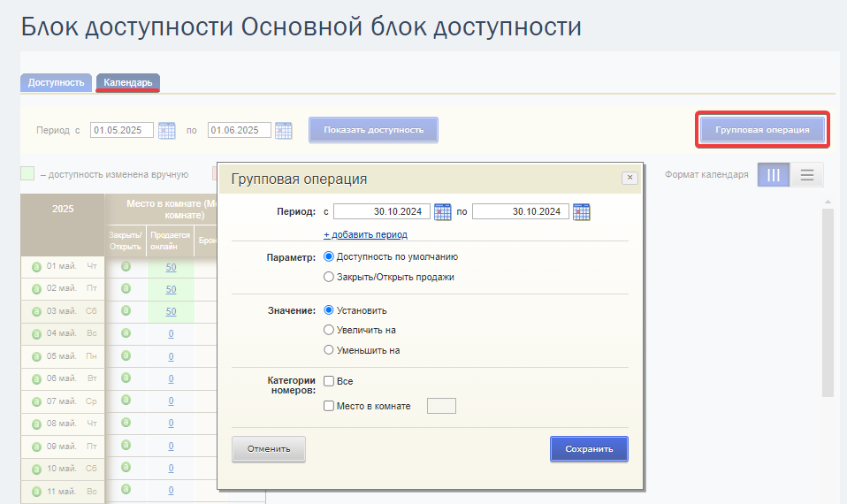Toggle Закрыть/Открыть icon in 03 май row
Viewport: 847px width, 504px height.
pos(126,310)
